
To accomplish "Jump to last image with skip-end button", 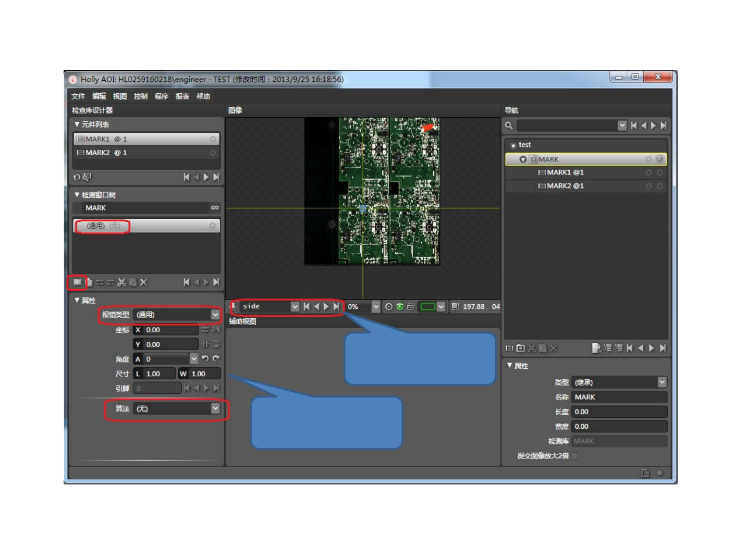I will coord(336,307).
